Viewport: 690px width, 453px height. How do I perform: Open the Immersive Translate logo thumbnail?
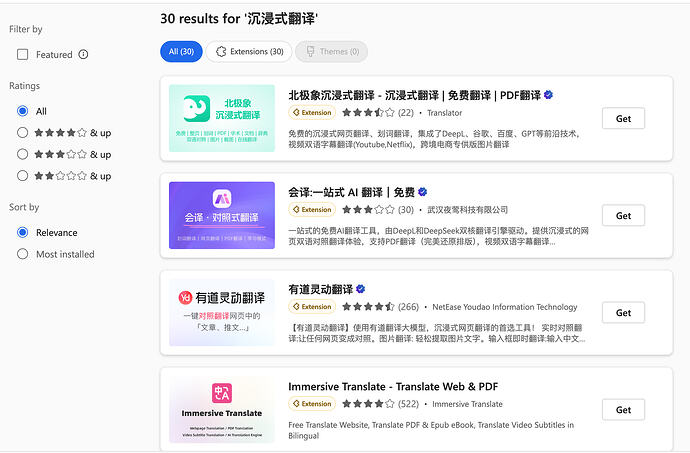coord(221,408)
